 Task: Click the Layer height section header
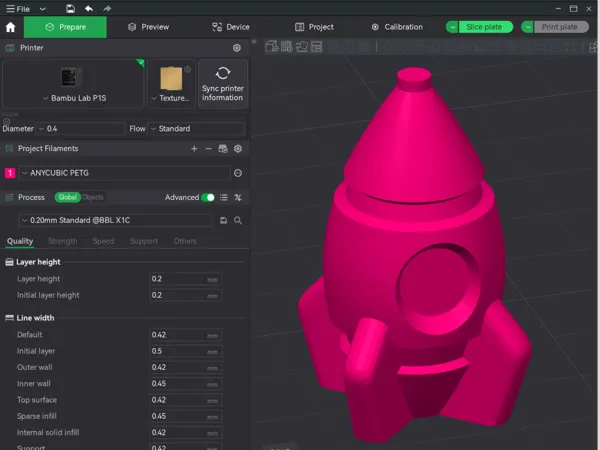pyautogui.click(x=38, y=262)
